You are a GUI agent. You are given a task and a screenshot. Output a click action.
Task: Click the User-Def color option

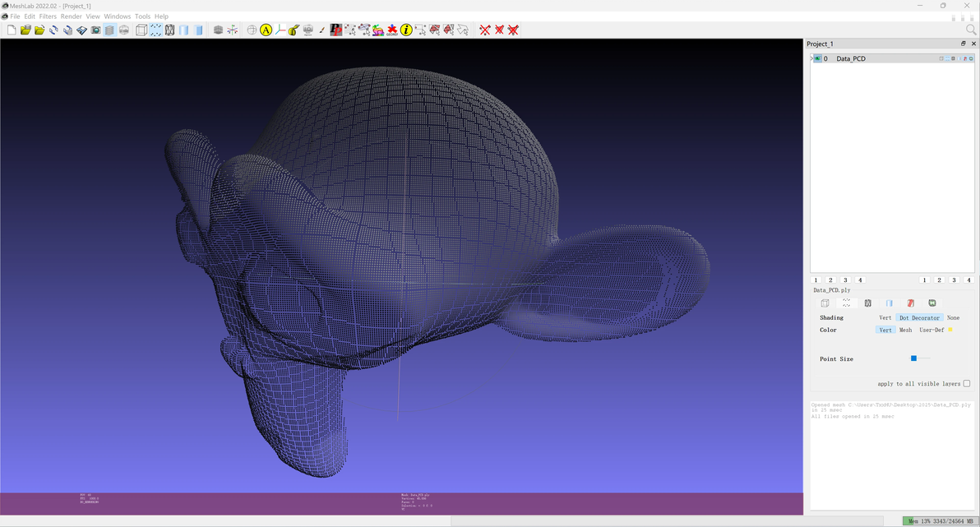point(931,330)
